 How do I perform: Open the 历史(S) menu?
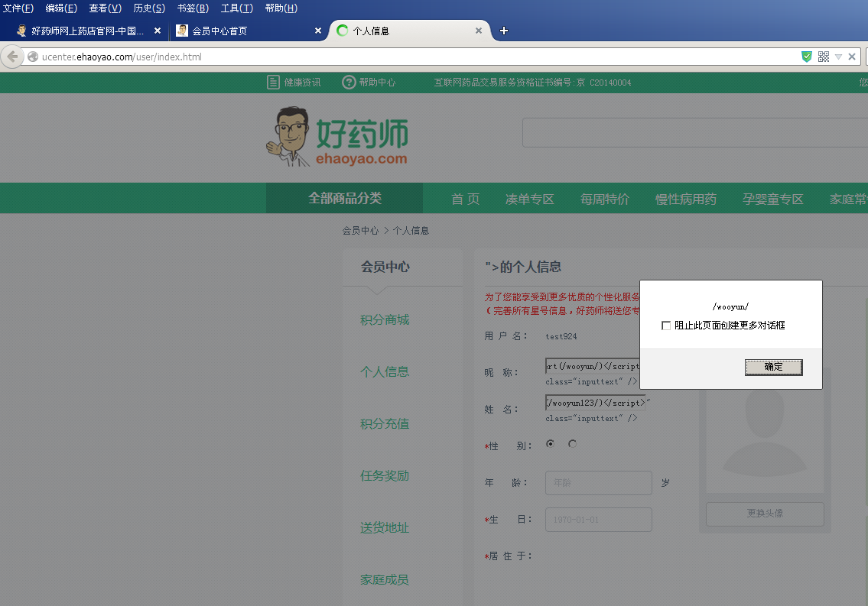149,8
